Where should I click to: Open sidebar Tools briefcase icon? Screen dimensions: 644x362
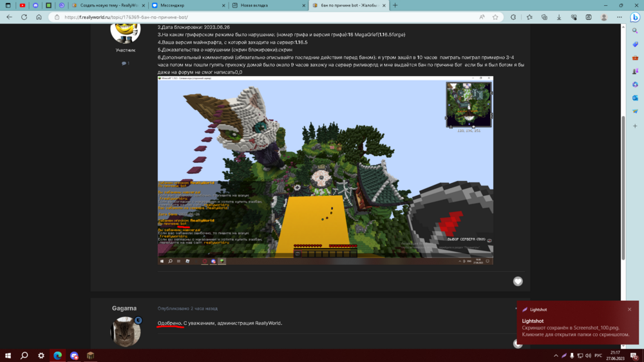point(635,58)
